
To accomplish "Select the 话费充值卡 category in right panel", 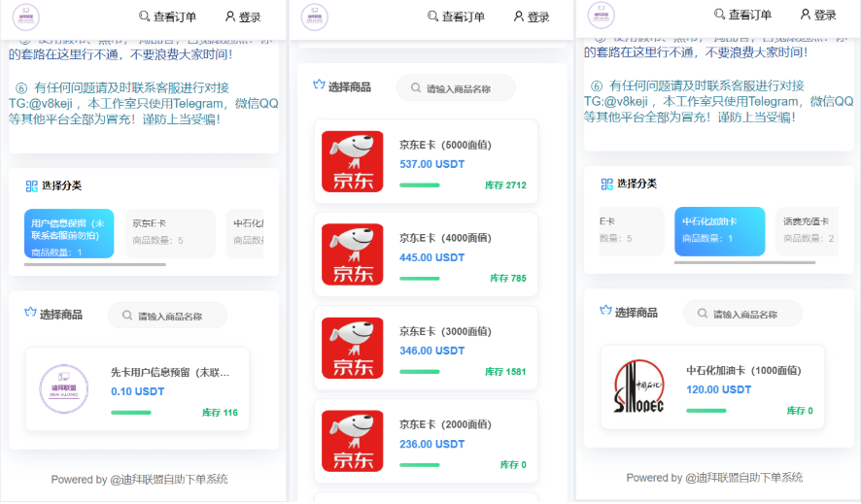I will pyautogui.click(x=808, y=231).
